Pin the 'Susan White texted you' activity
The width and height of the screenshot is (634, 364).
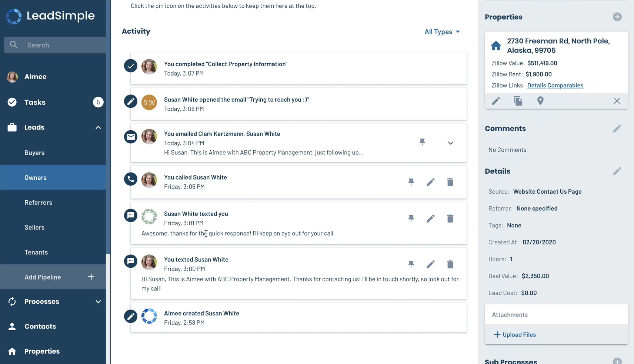[411, 218]
